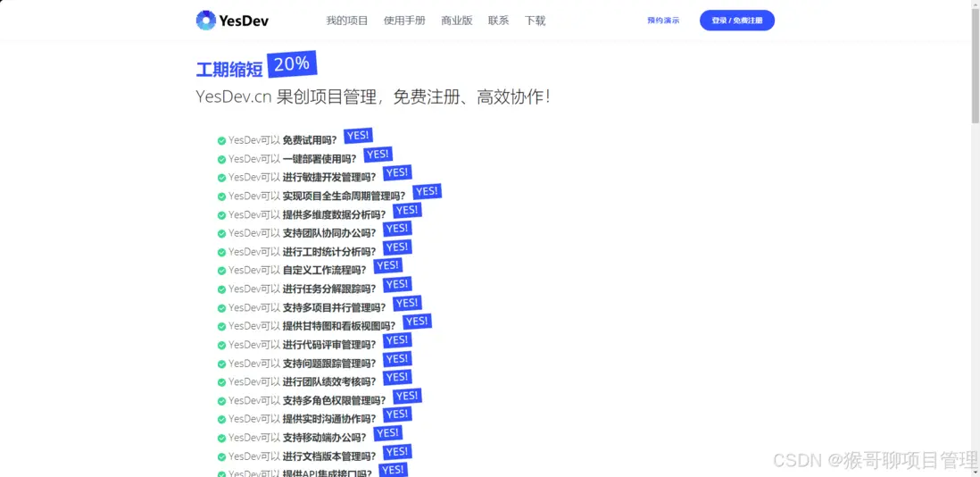Open the 使用手册 menu item
Viewport: 980px width, 477px height.
click(x=404, y=21)
